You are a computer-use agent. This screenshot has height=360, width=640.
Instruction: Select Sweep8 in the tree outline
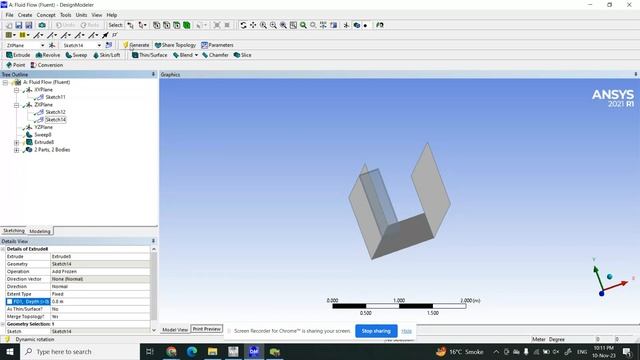pyautogui.click(x=43, y=135)
